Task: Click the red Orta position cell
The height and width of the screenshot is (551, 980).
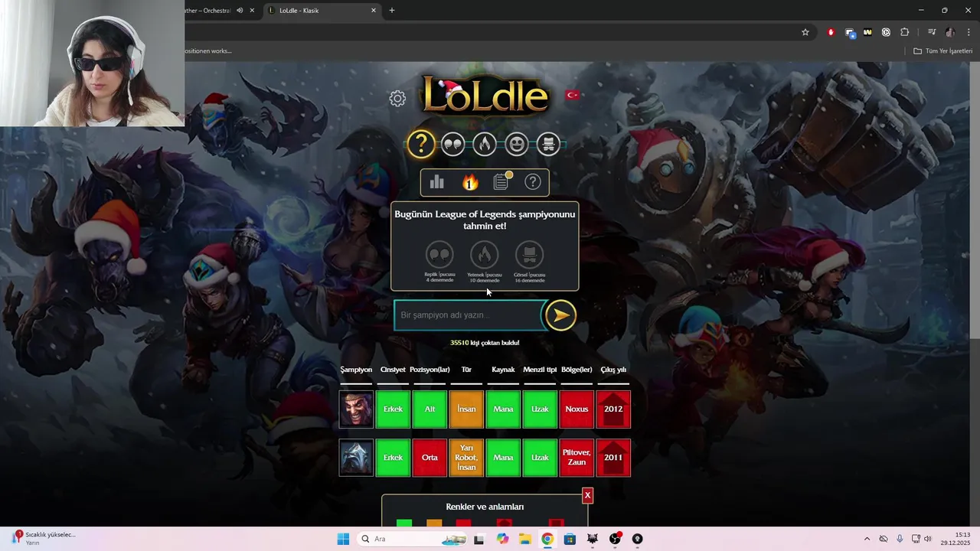Action: pos(430,458)
